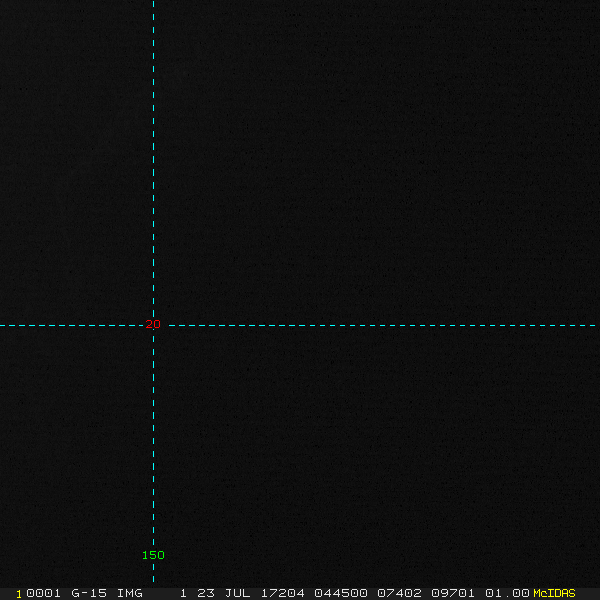
Task: Click the 044500 time value
Action: pyautogui.click(x=341, y=593)
